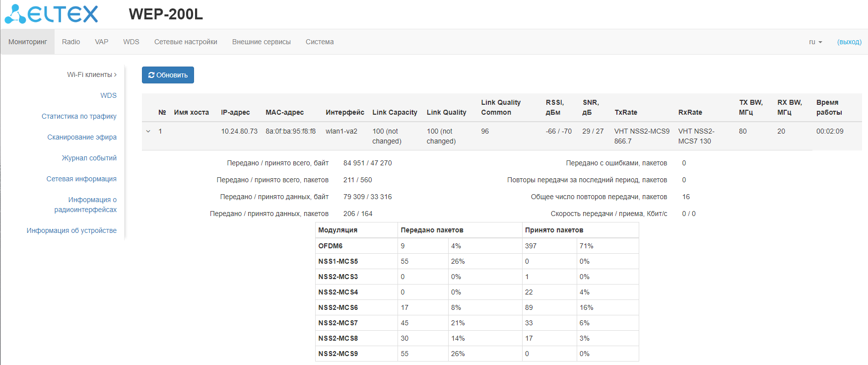Open Информация об устройстве link

click(71, 231)
